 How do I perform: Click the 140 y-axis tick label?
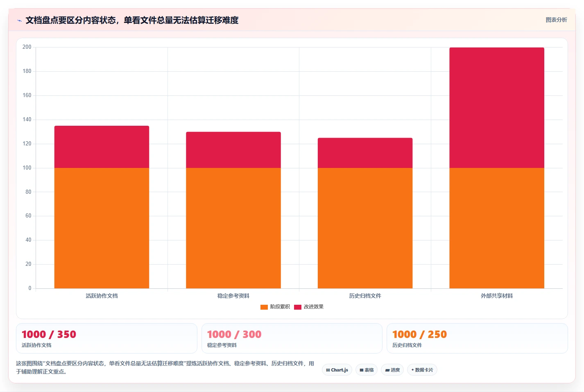click(x=27, y=120)
